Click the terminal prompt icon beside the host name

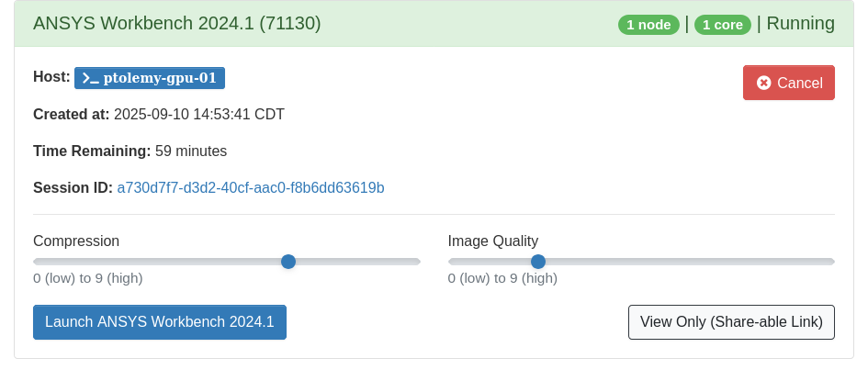coord(90,78)
